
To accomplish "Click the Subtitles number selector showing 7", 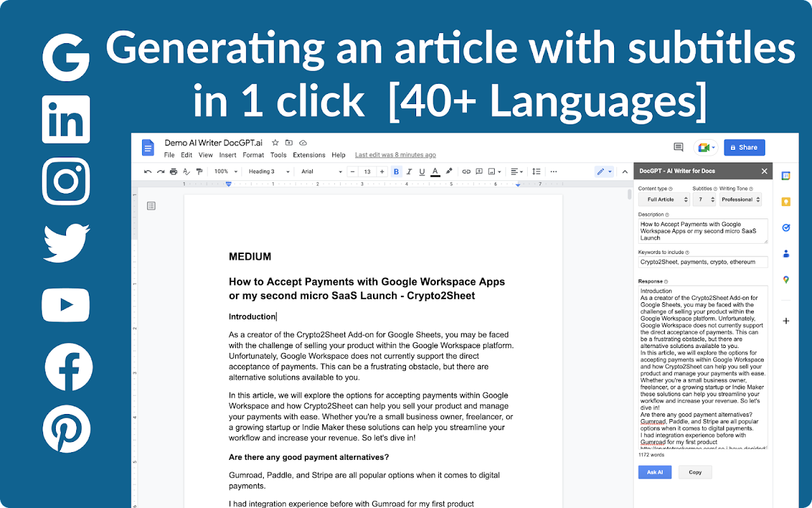I will [704, 199].
